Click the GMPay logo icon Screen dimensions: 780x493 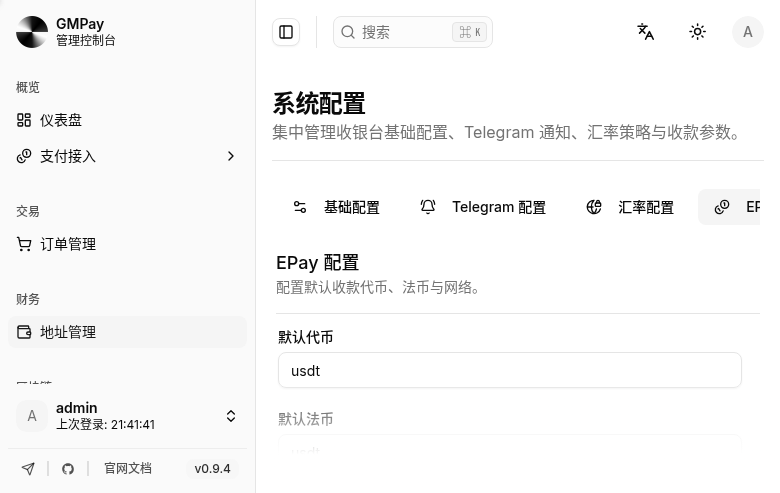32,32
